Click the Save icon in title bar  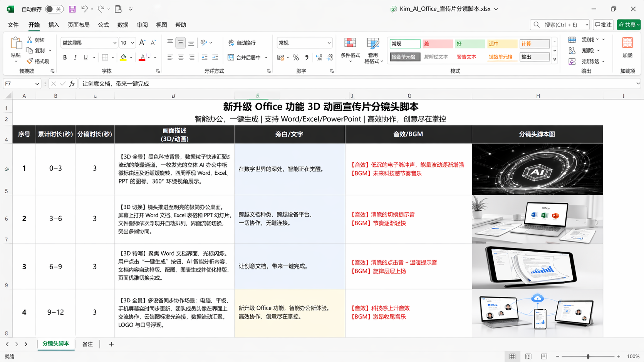[72, 9]
